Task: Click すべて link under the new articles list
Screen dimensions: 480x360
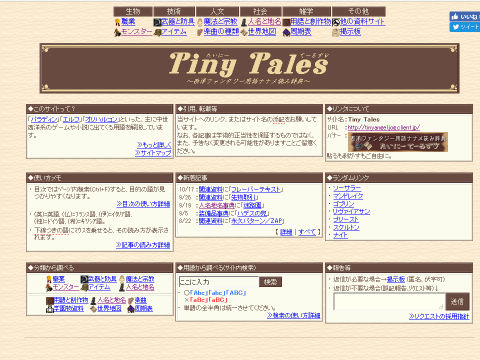Action: coord(307,232)
